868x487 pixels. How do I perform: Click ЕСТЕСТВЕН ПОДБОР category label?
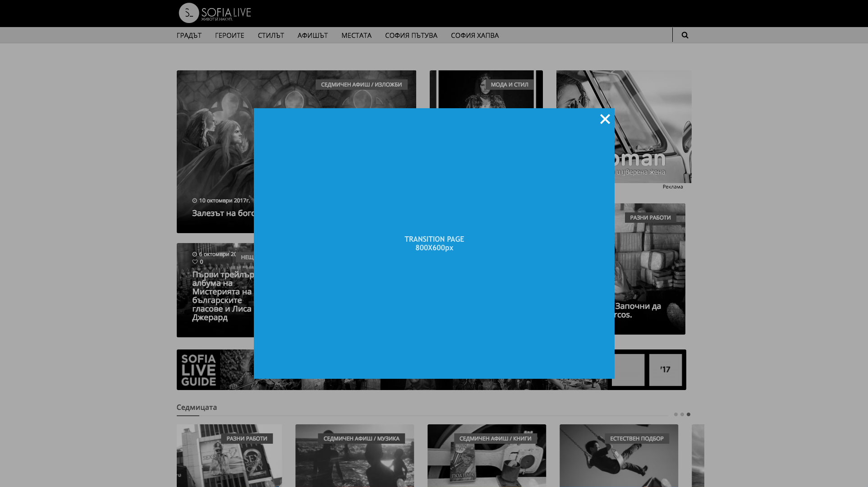coord(636,439)
